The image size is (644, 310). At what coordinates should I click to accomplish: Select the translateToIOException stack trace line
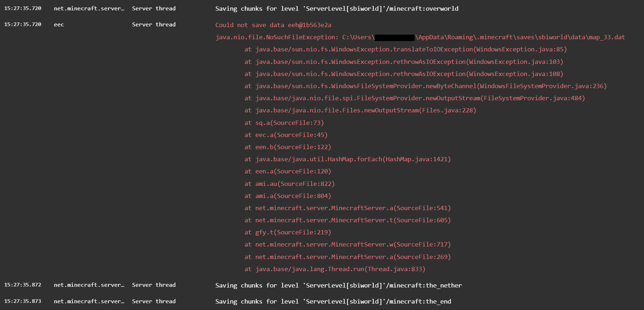coord(405,49)
